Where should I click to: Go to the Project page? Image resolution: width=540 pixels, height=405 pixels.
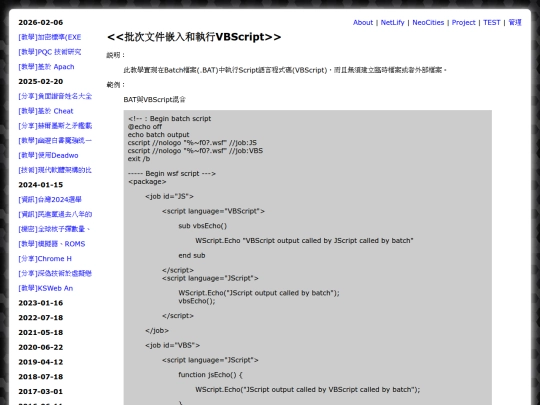pyautogui.click(x=464, y=22)
